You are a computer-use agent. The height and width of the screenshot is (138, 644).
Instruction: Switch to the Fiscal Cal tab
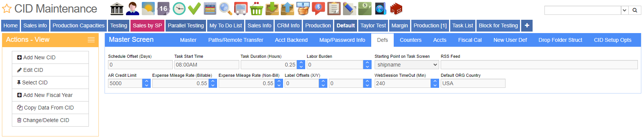click(x=470, y=40)
